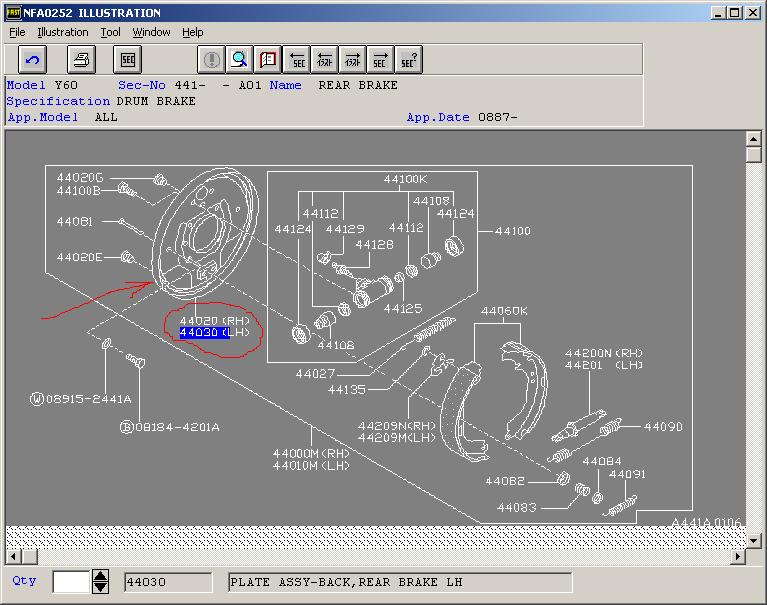Select part label 44100
The image size is (767, 605).
pyautogui.click(x=513, y=231)
